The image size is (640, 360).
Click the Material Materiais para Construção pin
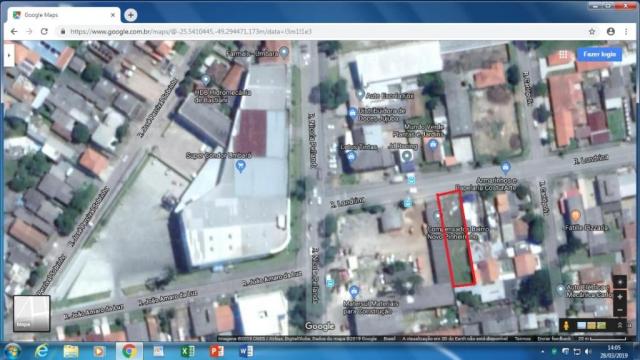354,292
